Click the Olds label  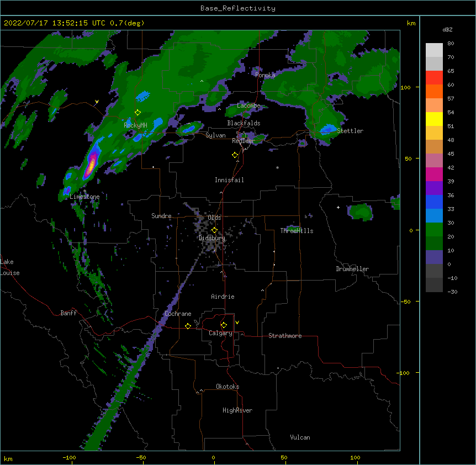pyautogui.click(x=214, y=218)
